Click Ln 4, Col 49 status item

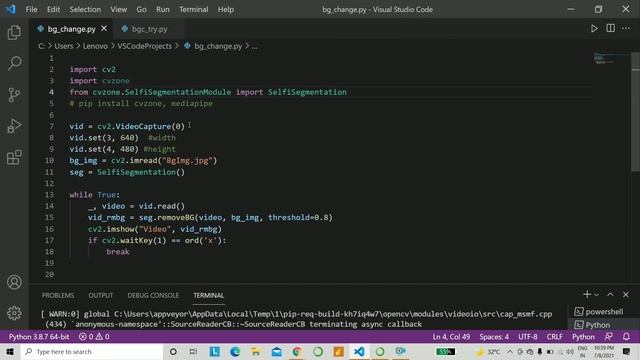point(451,337)
